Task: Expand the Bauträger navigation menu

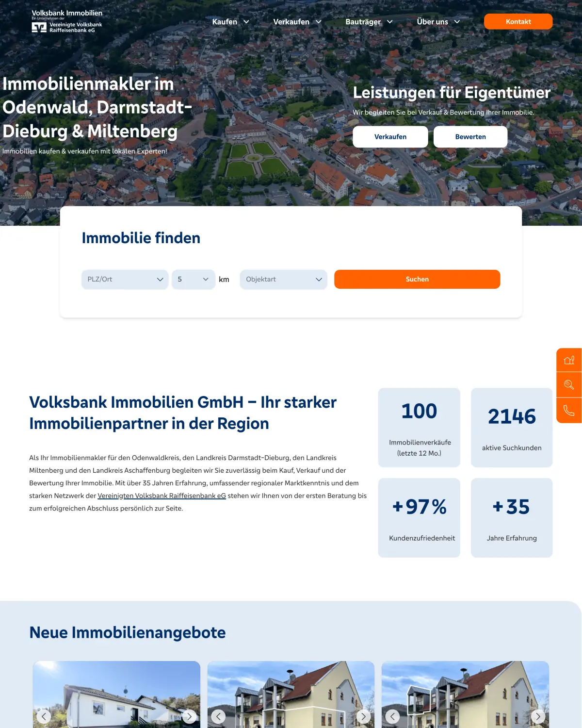Action: (369, 22)
